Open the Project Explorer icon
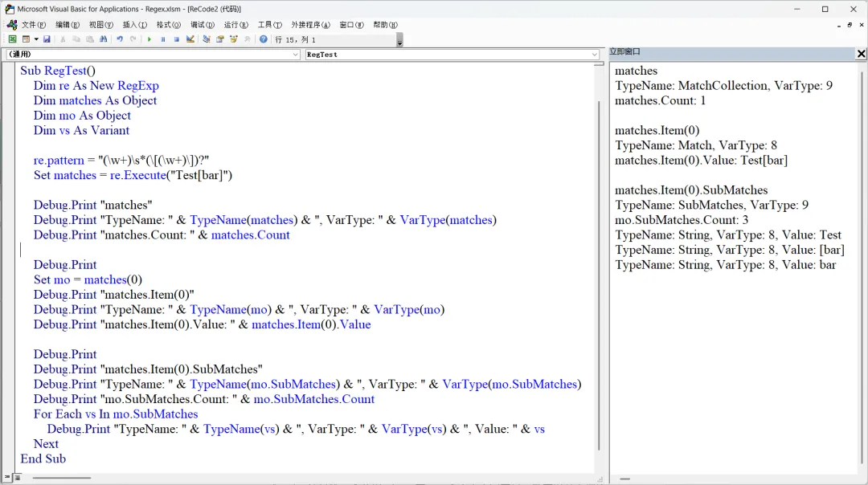This screenshot has height=485, width=868. 207,39
